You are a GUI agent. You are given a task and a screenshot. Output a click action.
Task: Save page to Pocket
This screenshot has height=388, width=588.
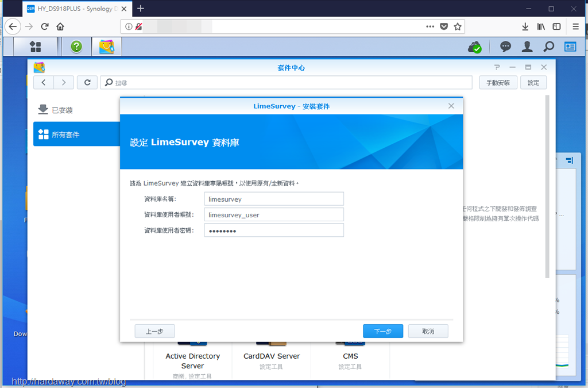pyautogui.click(x=444, y=26)
